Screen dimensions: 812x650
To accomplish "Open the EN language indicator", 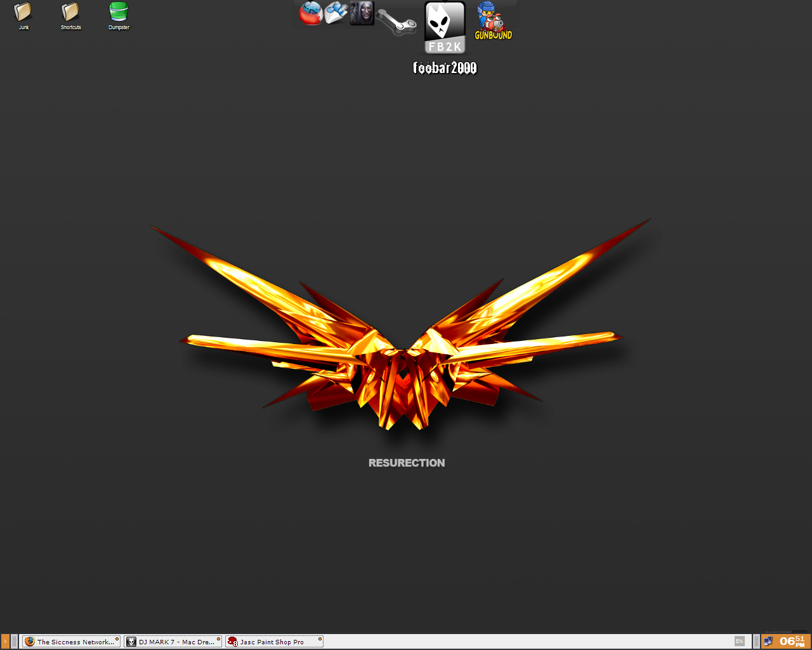I will point(739,642).
